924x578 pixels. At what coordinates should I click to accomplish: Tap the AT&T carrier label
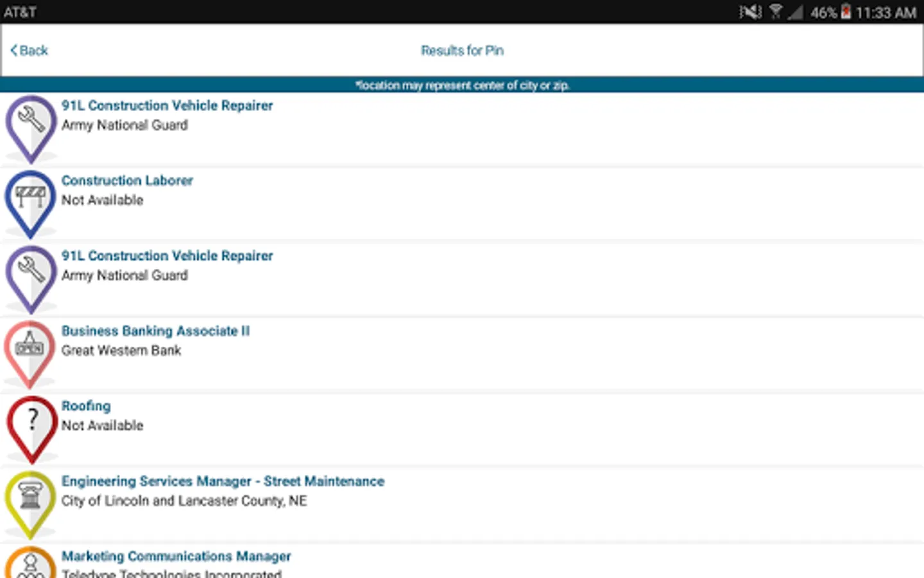20,12
